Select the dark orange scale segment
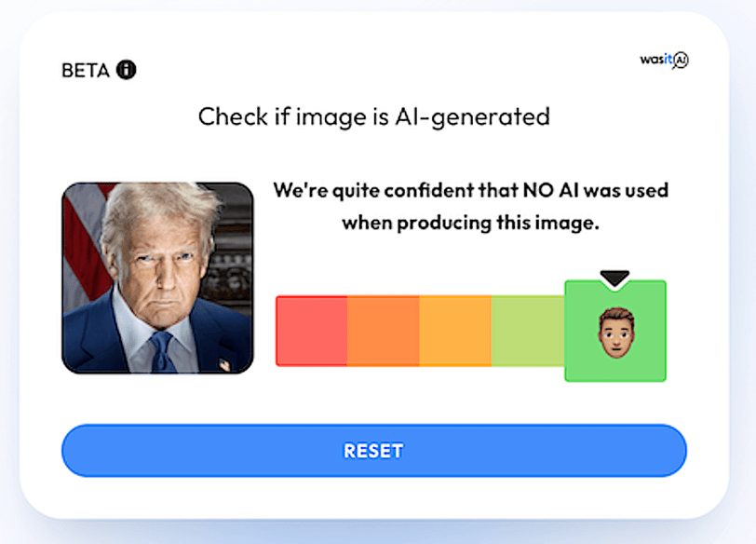Image resolution: width=756 pixels, height=544 pixels. [x=384, y=331]
